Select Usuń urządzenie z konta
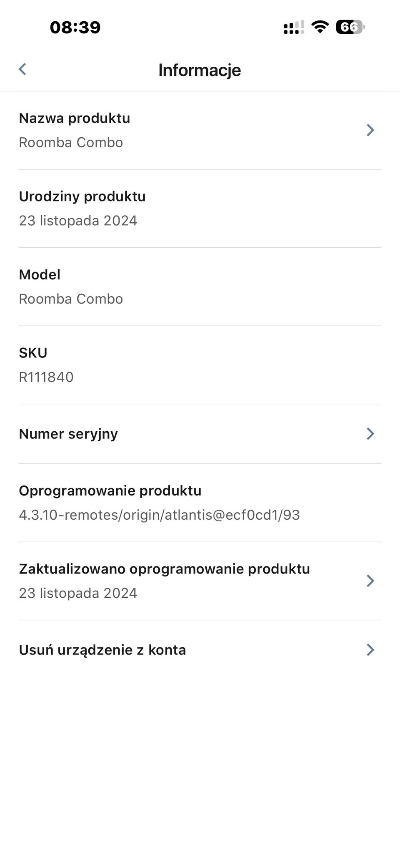The image size is (400, 868). [x=102, y=650]
